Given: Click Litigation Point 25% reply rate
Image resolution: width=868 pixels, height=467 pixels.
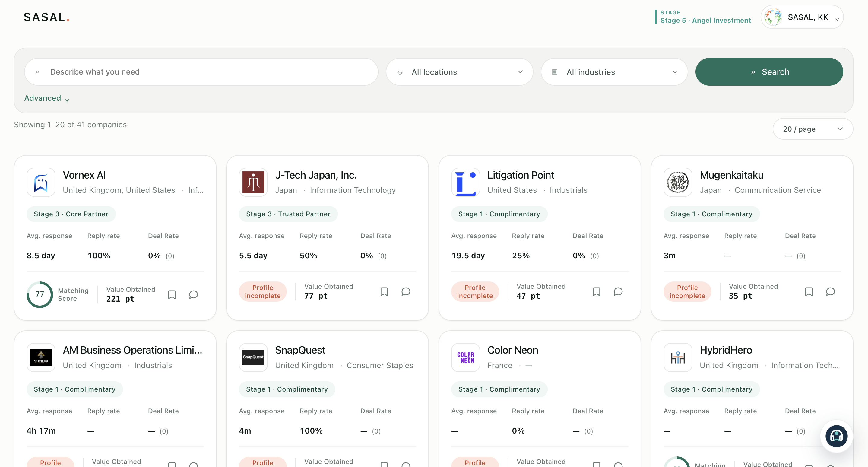Looking at the screenshot, I should pos(521,256).
